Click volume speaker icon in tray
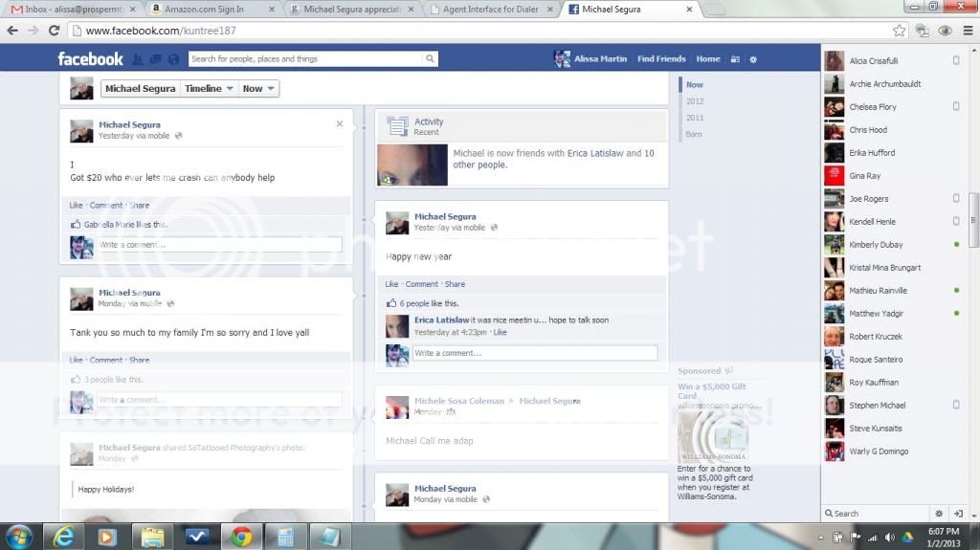980x550 pixels. (890, 538)
